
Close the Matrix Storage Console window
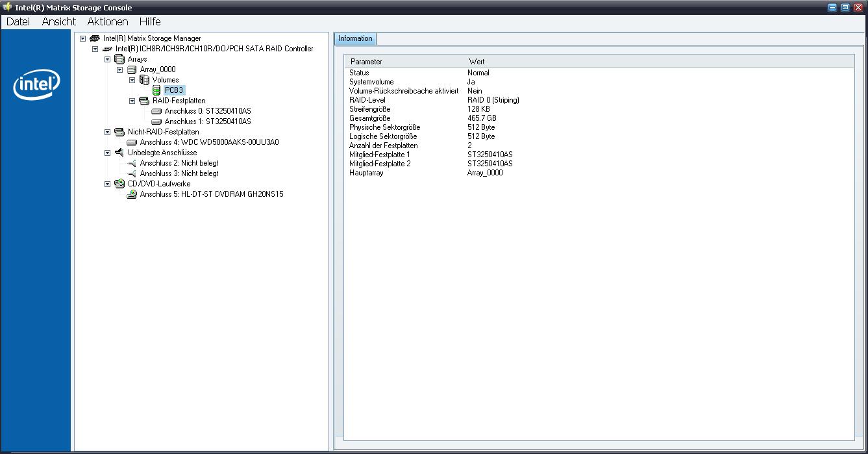click(x=858, y=7)
